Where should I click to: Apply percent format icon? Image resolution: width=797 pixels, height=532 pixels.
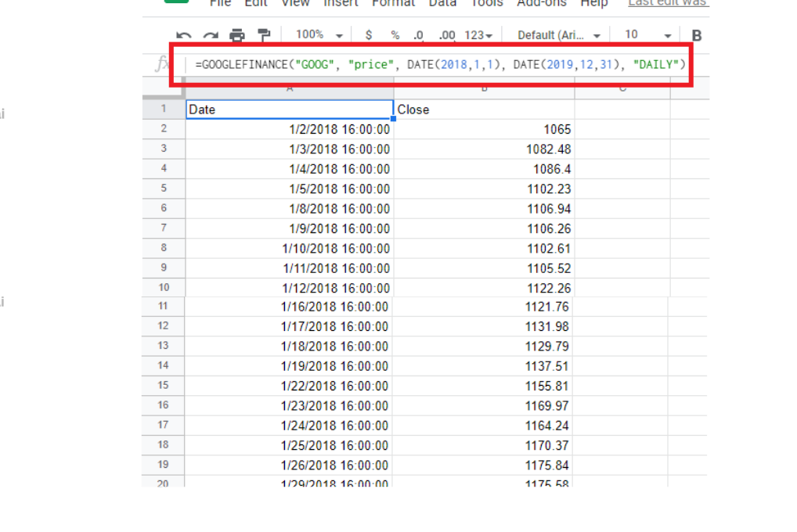tap(395, 36)
